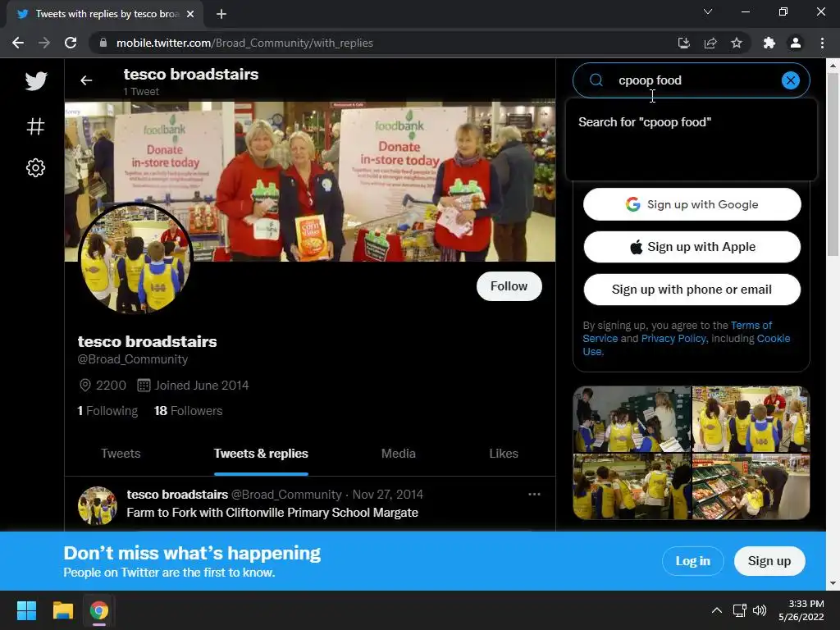Go back using the profile arrow

point(86,80)
